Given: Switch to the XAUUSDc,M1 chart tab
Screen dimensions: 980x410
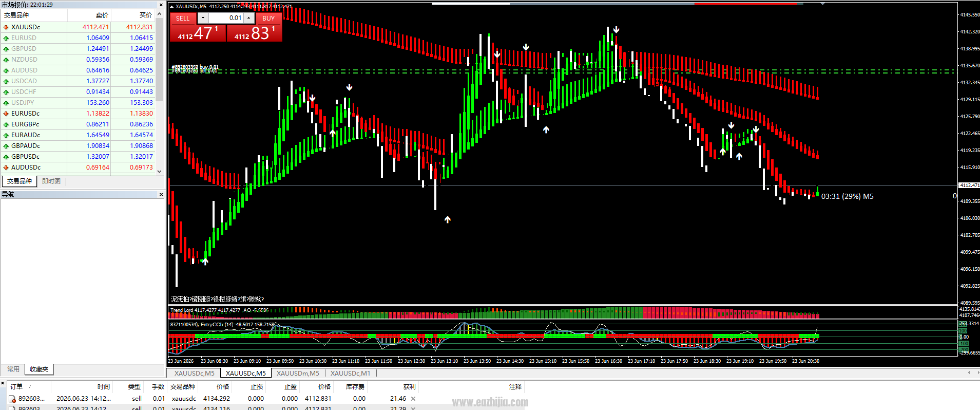Looking at the screenshot, I should pos(350,374).
